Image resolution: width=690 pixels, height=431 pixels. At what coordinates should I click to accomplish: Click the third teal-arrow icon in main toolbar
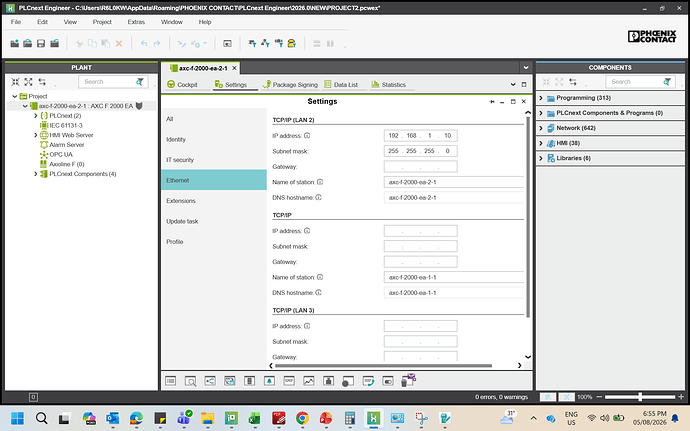click(x=279, y=44)
